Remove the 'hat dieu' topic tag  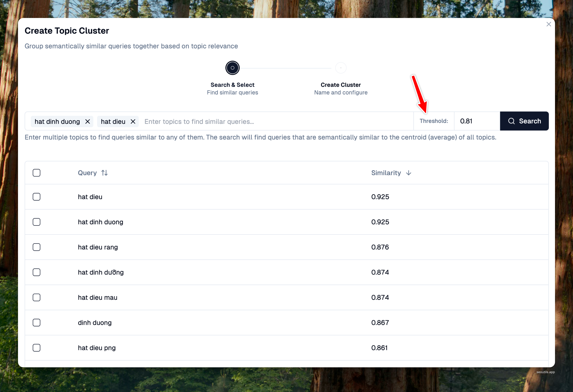[x=133, y=121]
